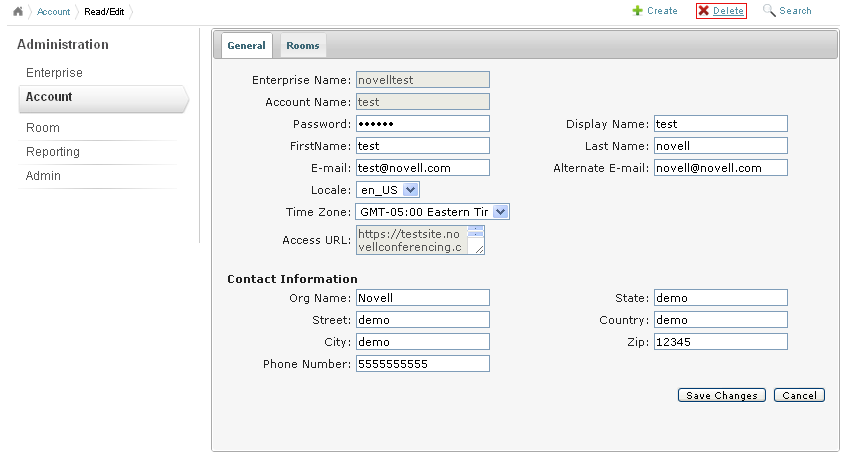This screenshot has width=851, height=462.
Task: Open Enterprise in Administration sidebar
Action: [54, 73]
